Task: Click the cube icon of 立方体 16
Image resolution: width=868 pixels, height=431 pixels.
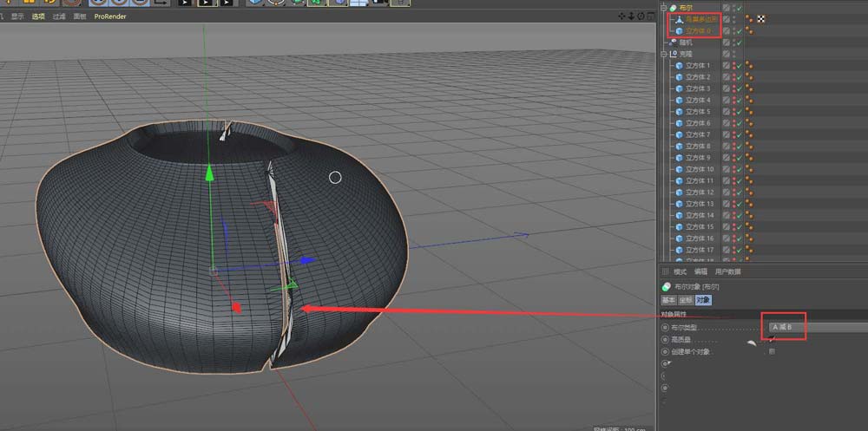Action: tap(680, 238)
